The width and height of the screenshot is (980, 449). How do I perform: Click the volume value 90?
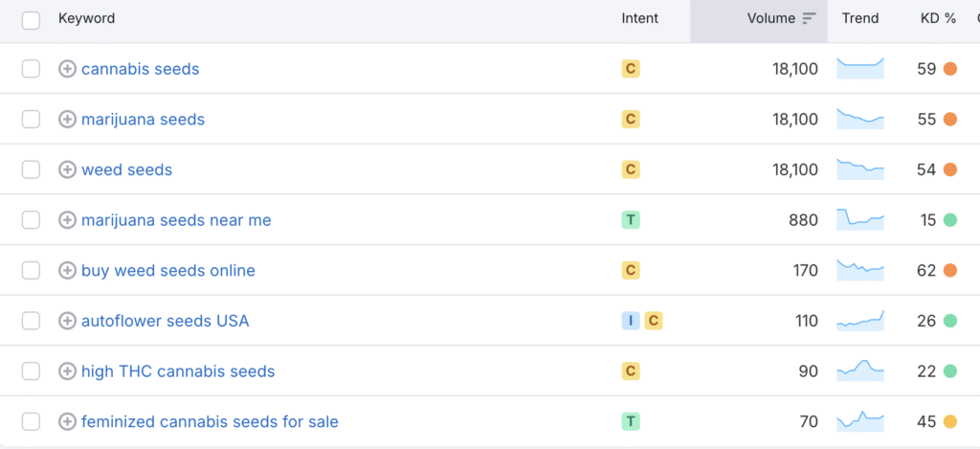tap(808, 371)
